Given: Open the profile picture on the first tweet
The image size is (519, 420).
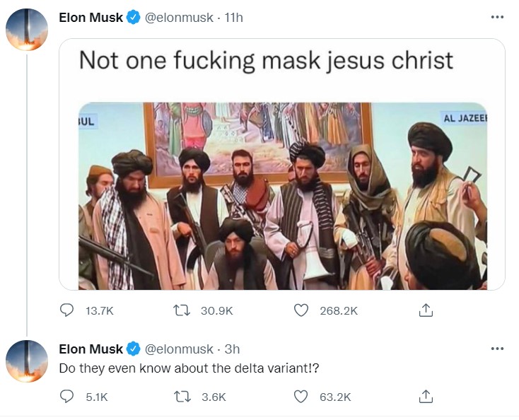Looking at the screenshot, I should coord(27,29).
